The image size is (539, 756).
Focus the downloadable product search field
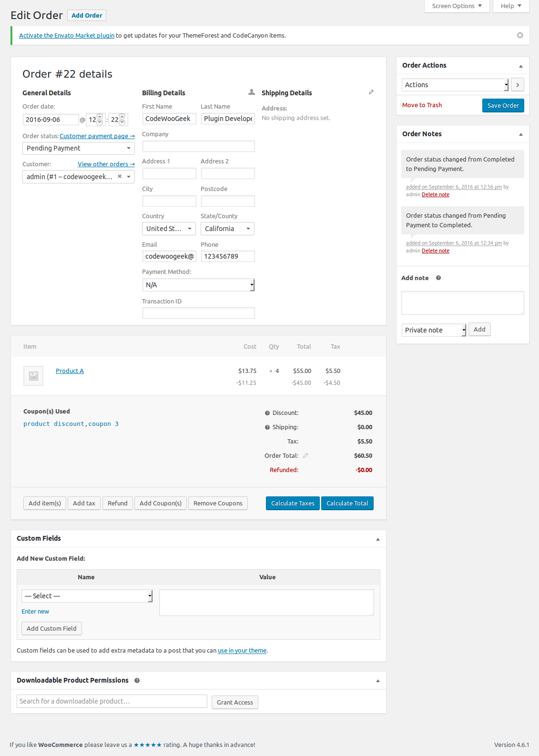112,701
